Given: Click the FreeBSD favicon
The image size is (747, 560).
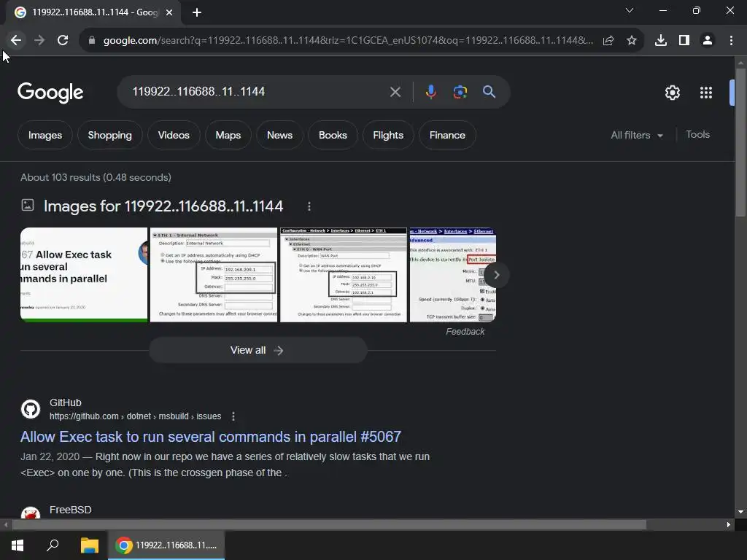Looking at the screenshot, I should tap(31, 513).
